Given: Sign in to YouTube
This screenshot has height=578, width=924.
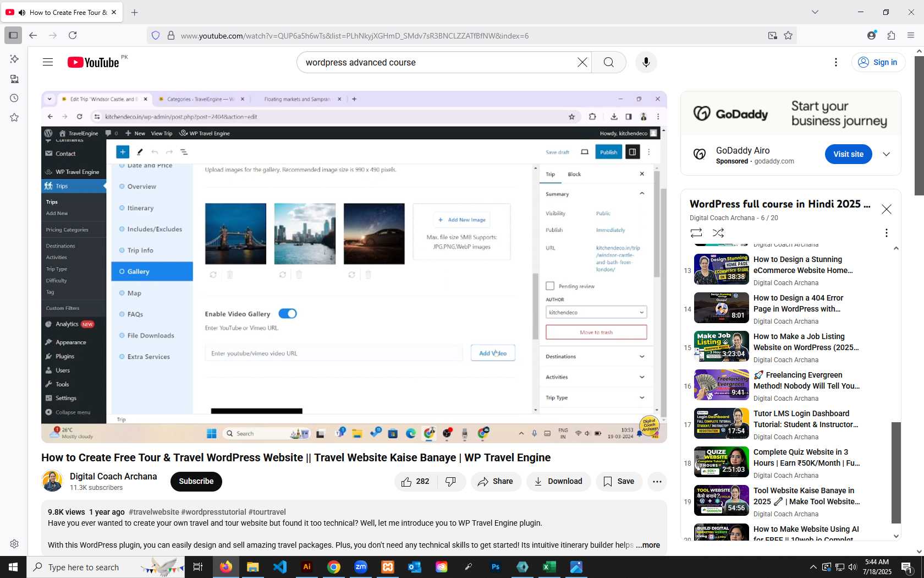Looking at the screenshot, I should pyautogui.click(x=878, y=62).
